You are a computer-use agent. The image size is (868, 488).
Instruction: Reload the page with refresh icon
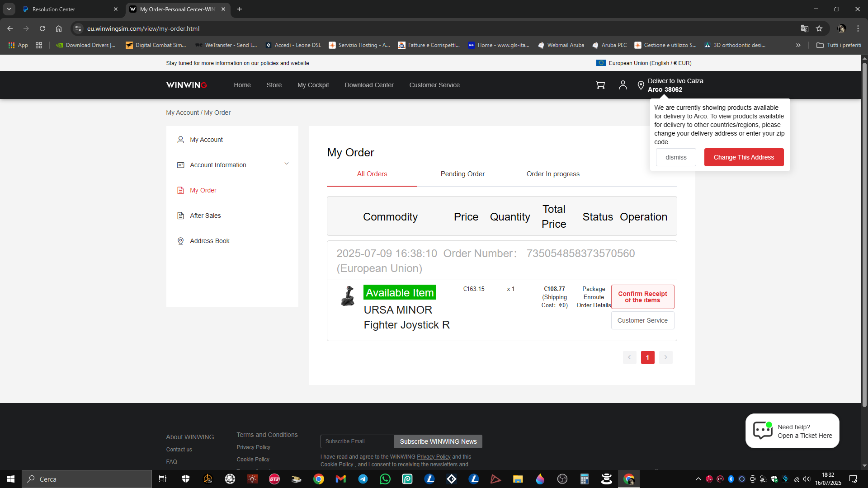pyautogui.click(x=42, y=28)
